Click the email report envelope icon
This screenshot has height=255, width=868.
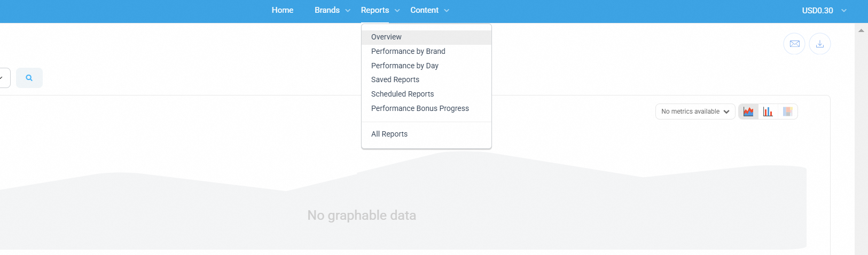[x=794, y=44]
